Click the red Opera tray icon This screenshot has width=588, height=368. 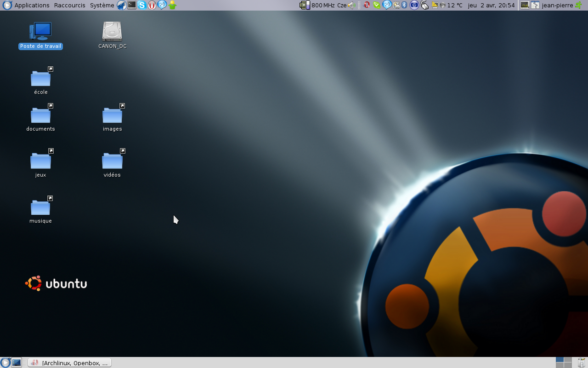point(367,5)
